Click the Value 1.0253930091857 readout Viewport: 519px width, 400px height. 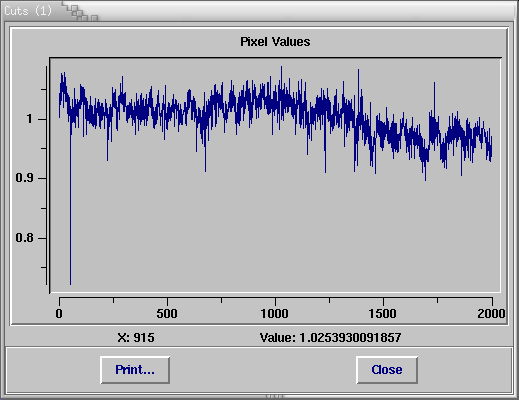330,338
